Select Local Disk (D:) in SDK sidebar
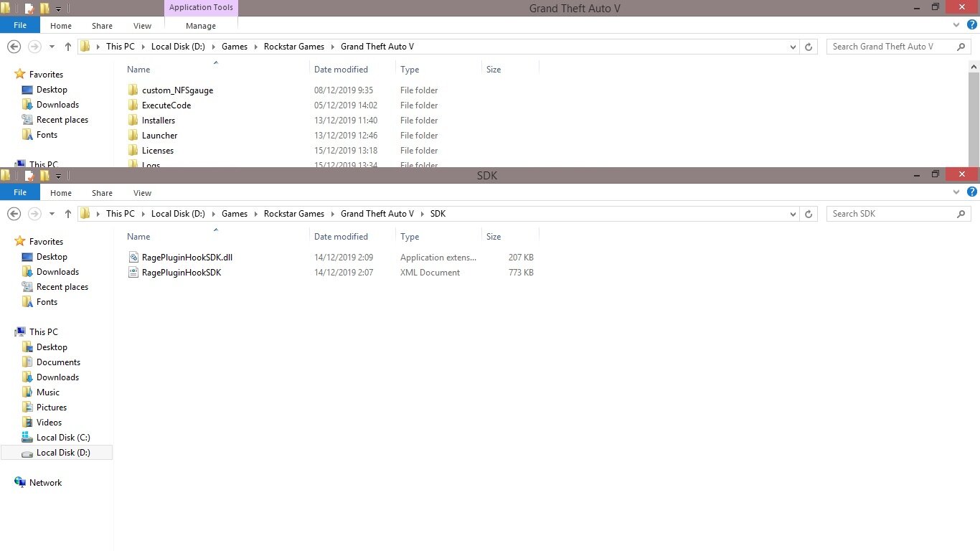 (57, 453)
